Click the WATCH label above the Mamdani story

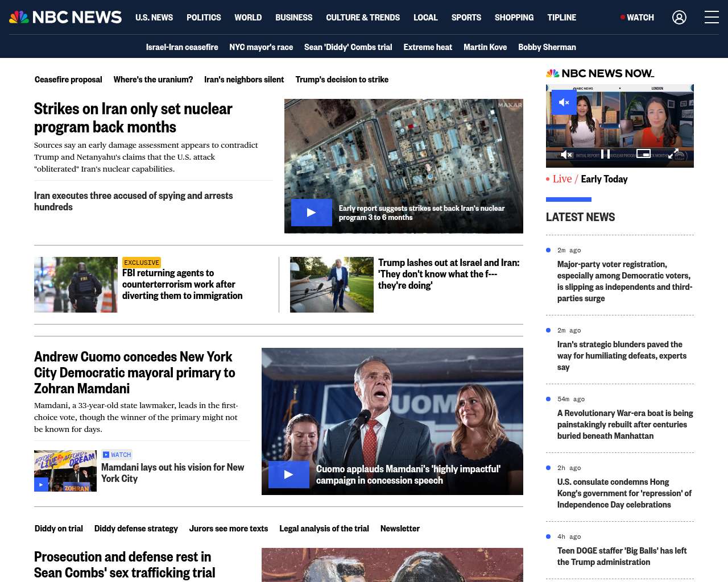point(117,455)
